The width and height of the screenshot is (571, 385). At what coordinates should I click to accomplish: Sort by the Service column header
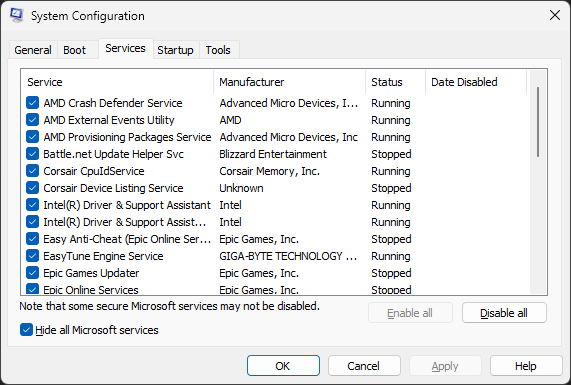tap(117, 82)
